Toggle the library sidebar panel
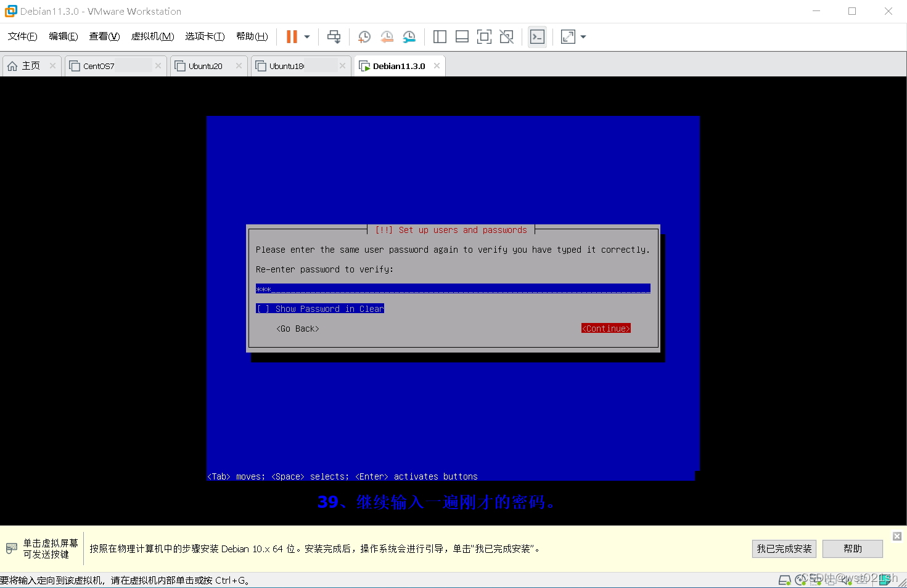The width and height of the screenshot is (907, 588). point(440,37)
